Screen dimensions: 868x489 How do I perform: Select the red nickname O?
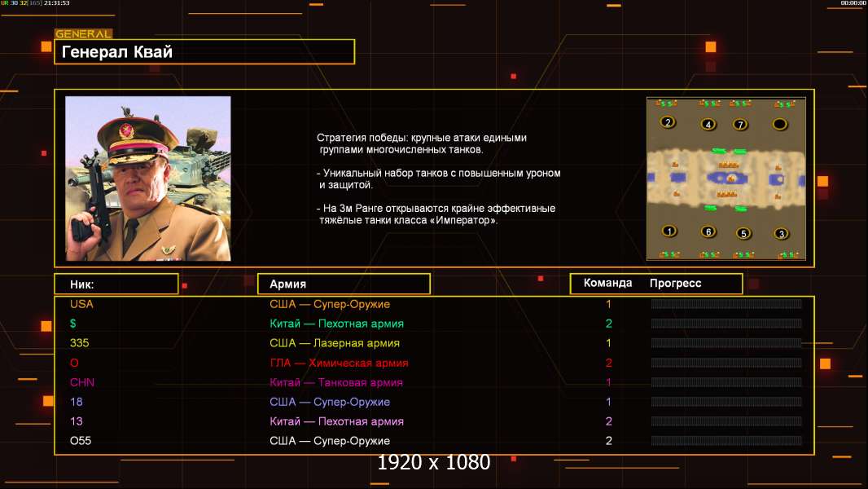pos(74,363)
